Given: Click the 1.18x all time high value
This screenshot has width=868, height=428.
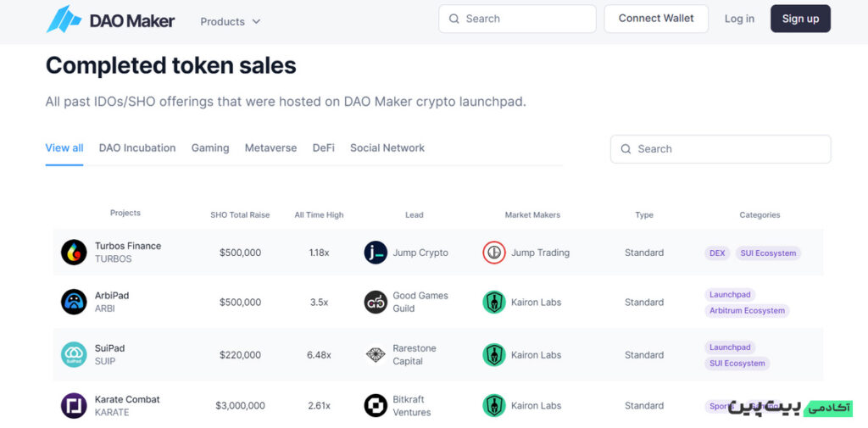Looking at the screenshot, I should [x=319, y=253].
